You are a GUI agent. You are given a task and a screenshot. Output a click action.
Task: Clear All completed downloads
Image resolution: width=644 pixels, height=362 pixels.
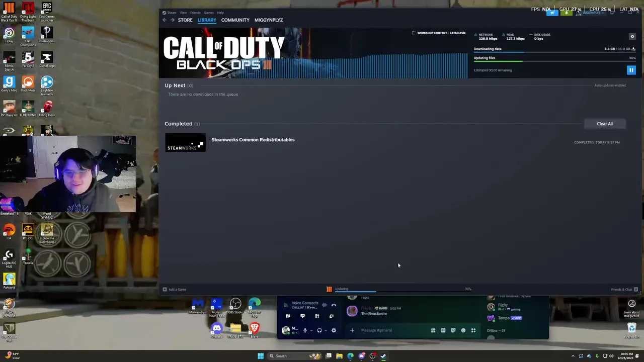[605, 124]
